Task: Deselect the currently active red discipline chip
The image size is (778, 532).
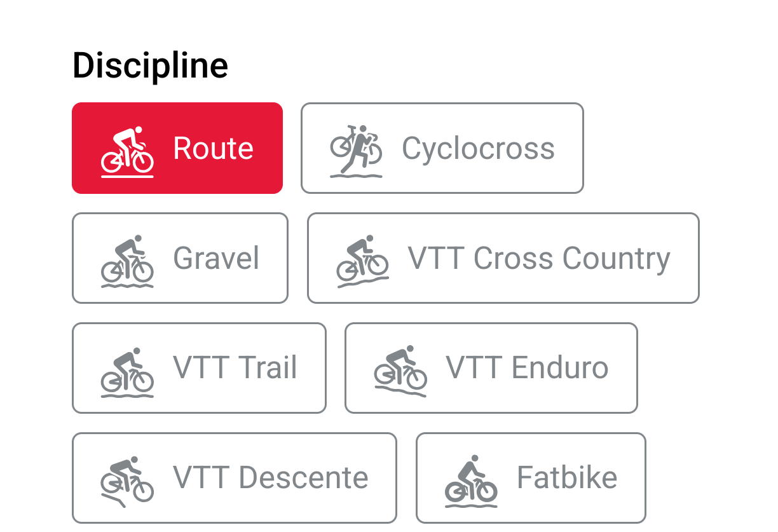Action: click(177, 148)
